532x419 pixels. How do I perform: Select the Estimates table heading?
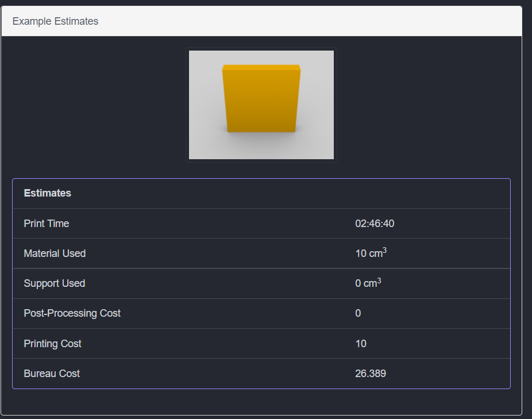[48, 193]
